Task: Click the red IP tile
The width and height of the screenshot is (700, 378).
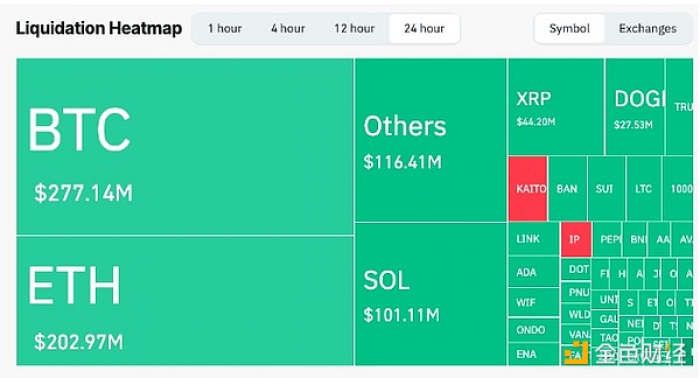Action: [576, 239]
